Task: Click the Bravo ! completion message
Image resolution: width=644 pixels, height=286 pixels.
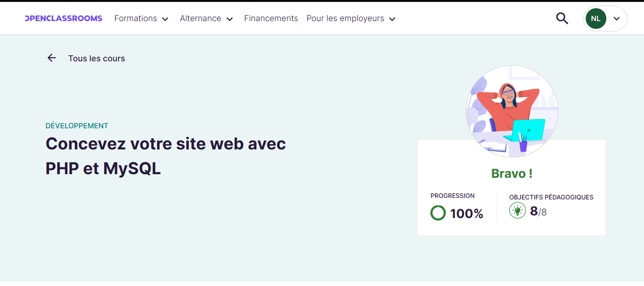Action: (x=511, y=174)
